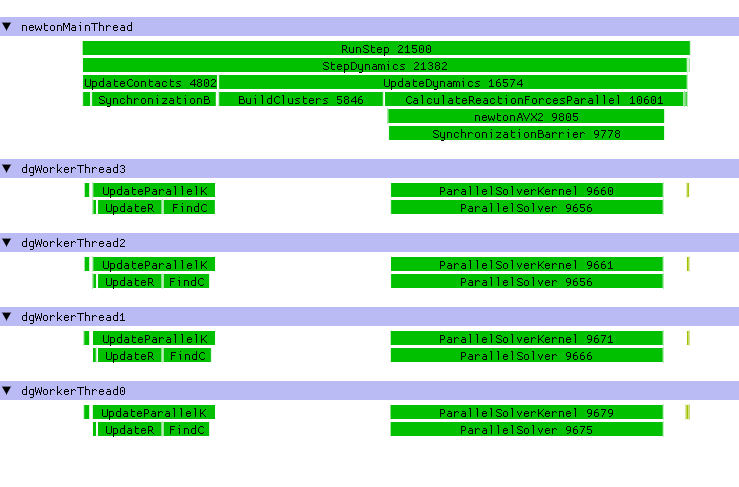Click UpdateParallelK bar in dgWorkerThread1
This screenshot has width=739, height=487.
[154, 339]
